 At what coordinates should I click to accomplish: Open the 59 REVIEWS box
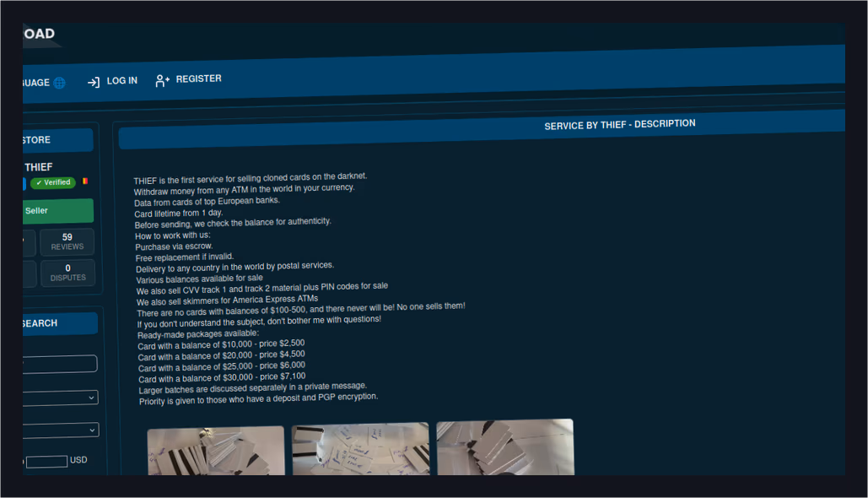[67, 241]
